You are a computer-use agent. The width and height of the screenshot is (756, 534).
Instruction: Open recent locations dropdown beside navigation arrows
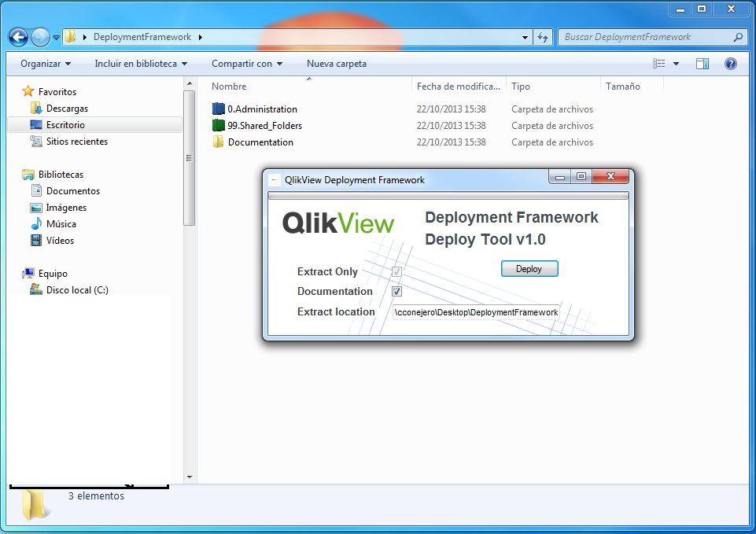56,38
